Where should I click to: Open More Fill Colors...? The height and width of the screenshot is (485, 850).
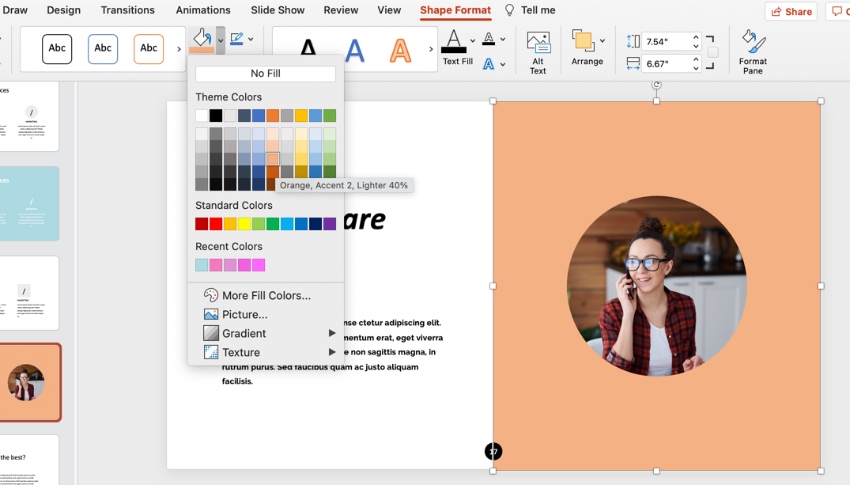(x=266, y=295)
